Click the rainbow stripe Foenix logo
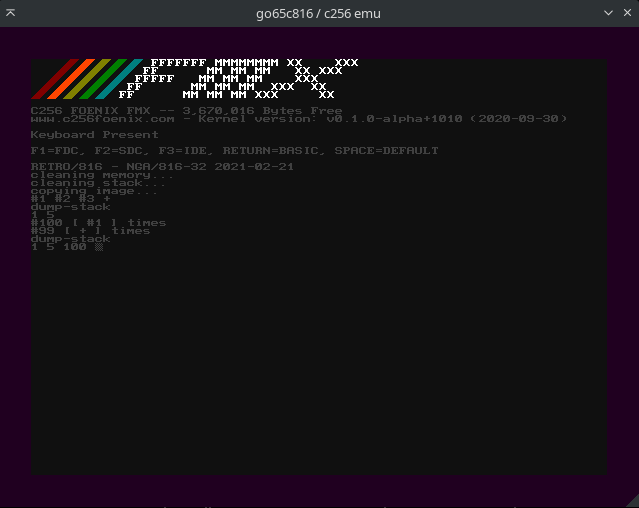The image size is (639, 508). [87, 79]
